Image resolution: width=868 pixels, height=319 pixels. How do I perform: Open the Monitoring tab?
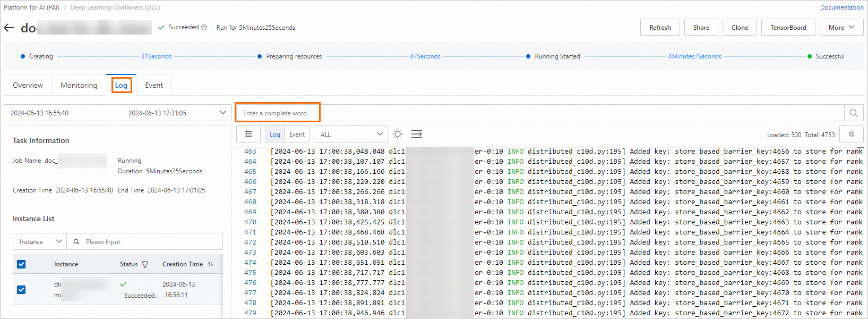tap(79, 85)
